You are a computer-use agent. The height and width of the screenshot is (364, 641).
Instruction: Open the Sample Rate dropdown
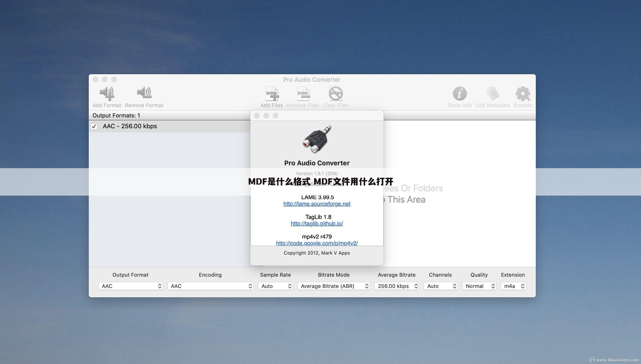(276, 286)
